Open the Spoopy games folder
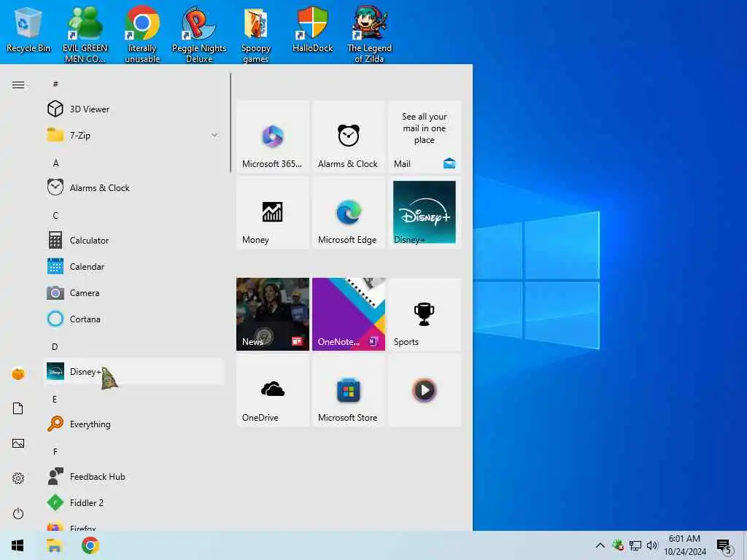The image size is (747, 560). click(x=256, y=35)
